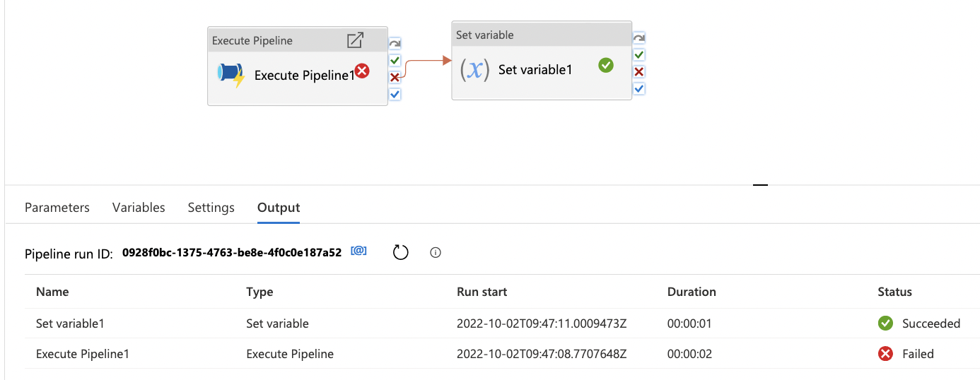980x380 pixels.
Task: Click the green success icon on Set variable1
Action: [605, 65]
